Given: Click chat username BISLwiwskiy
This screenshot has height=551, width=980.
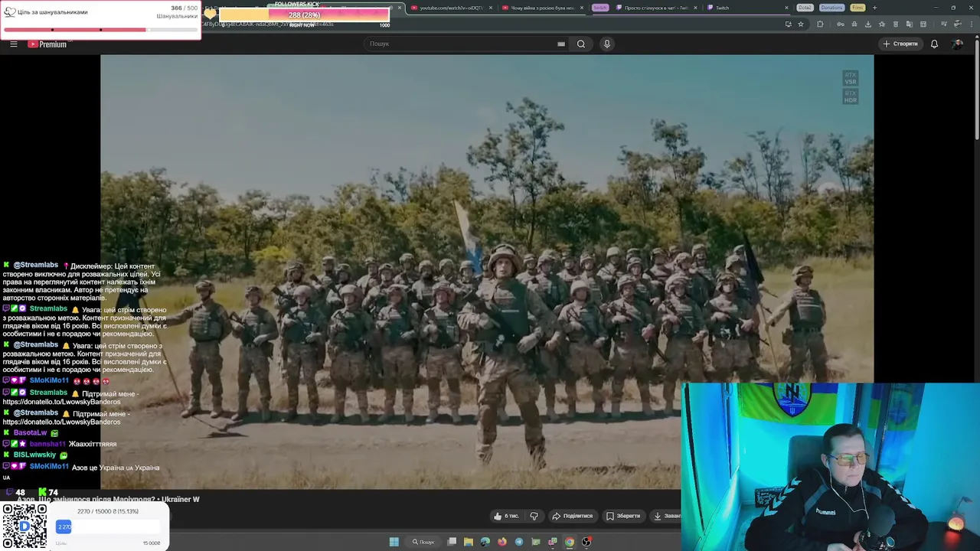Looking at the screenshot, I should 34,455.
